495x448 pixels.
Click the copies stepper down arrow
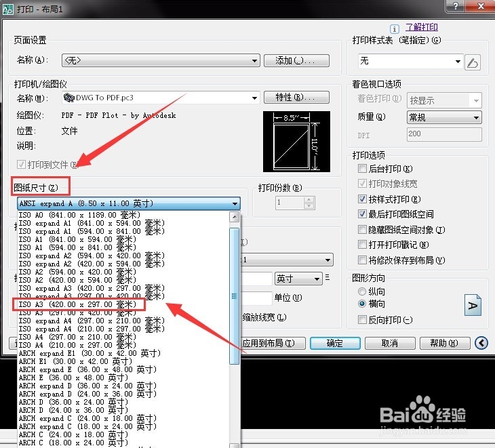[x=309, y=206]
